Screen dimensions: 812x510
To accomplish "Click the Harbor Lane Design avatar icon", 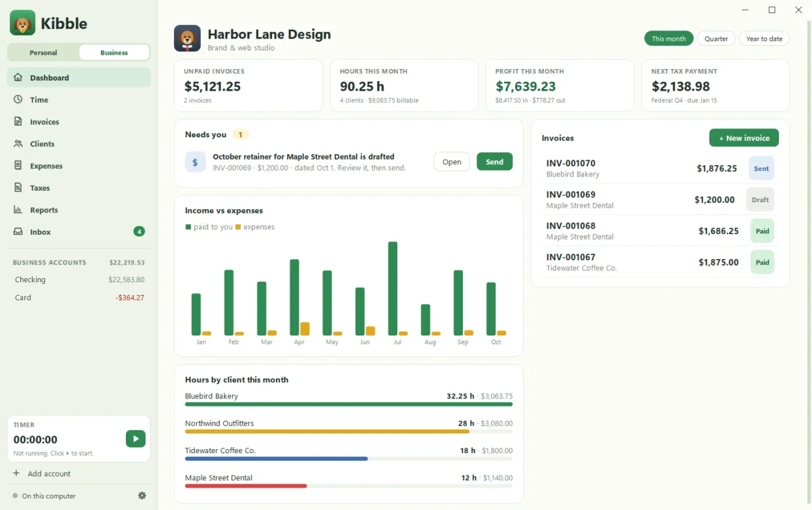I will click(x=187, y=39).
